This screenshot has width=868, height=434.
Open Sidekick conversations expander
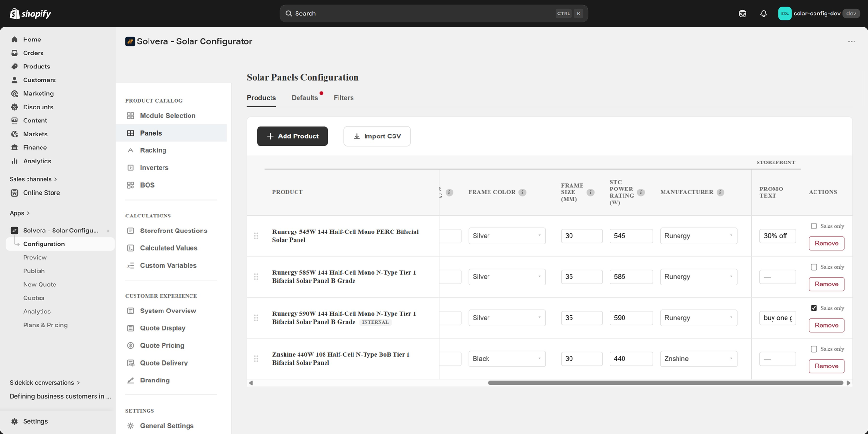point(45,383)
